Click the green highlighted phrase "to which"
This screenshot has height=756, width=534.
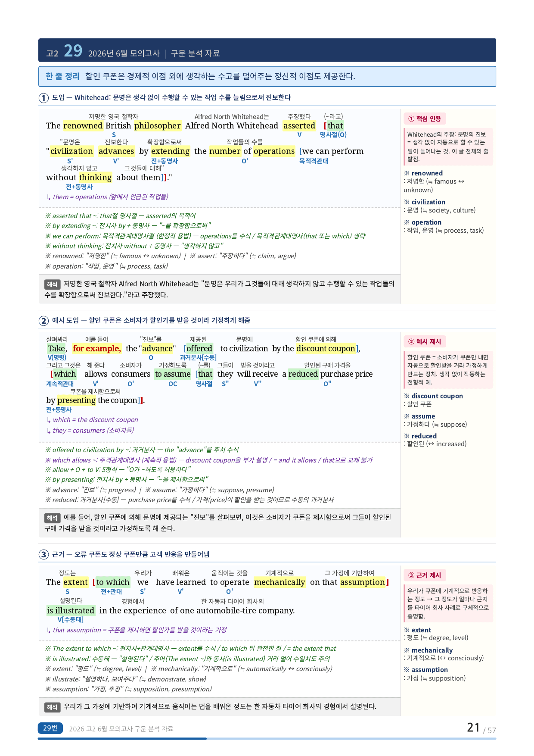coord(113,582)
